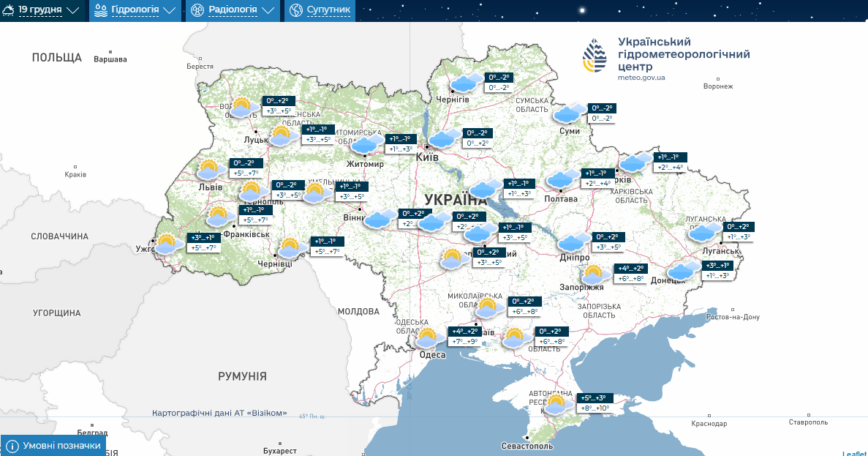The image size is (868, 456).
Task: Click the cloud icon near Chernihiv
Action: [465, 83]
